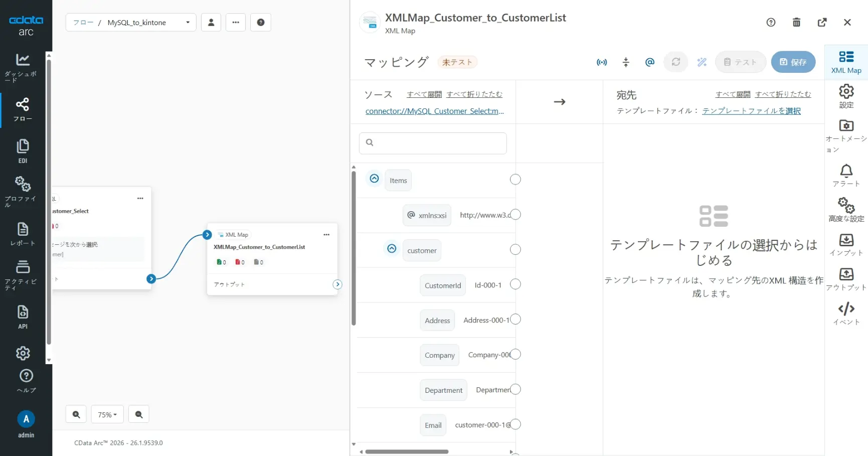Click the @ attribute mapping icon
The height and width of the screenshot is (456, 868).
649,62
